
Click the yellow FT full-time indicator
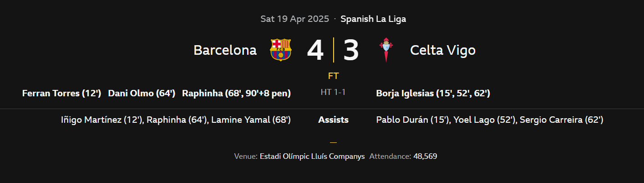(333, 76)
